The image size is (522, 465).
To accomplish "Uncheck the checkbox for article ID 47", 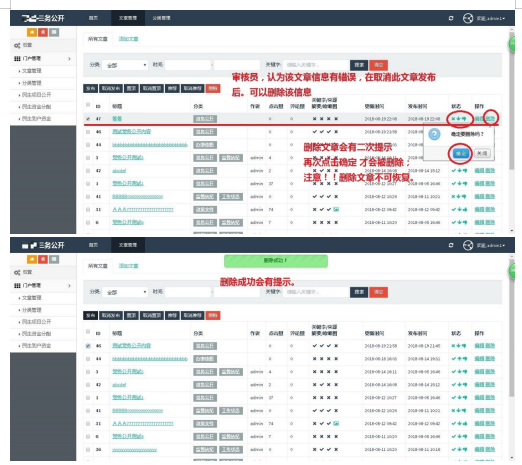I will pos(88,119).
